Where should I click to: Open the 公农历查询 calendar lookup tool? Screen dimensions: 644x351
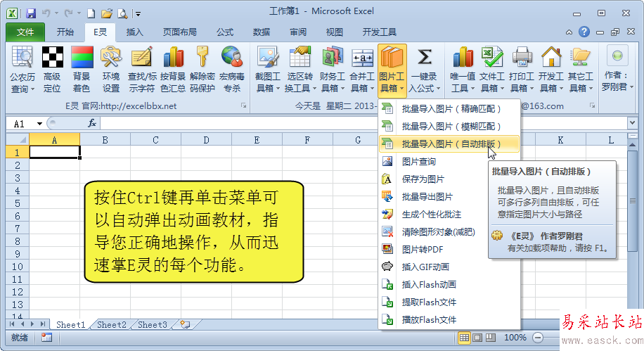pos(22,70)
